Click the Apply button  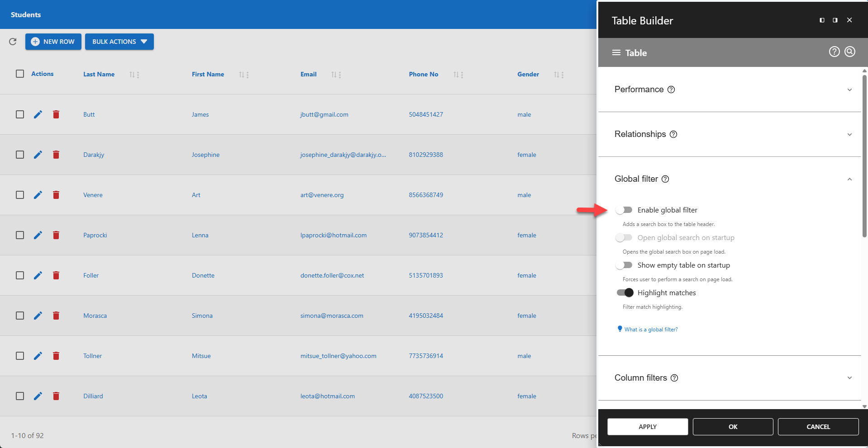647,426
